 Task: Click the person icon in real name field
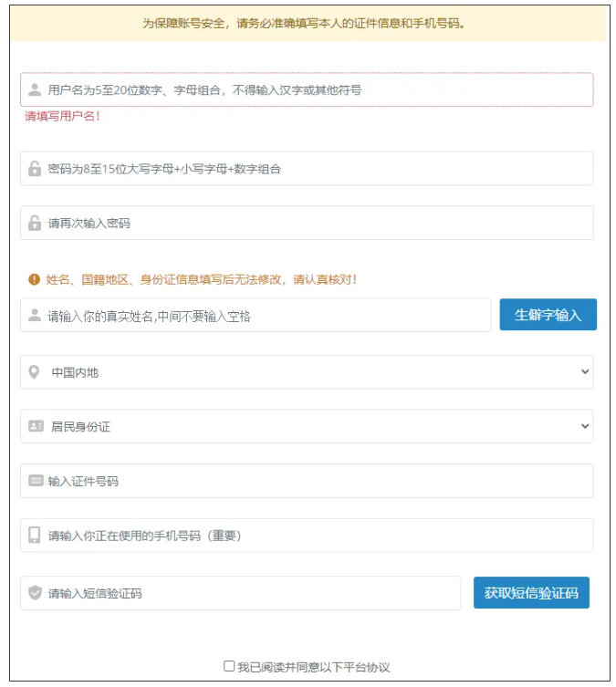tap(35, 316)
